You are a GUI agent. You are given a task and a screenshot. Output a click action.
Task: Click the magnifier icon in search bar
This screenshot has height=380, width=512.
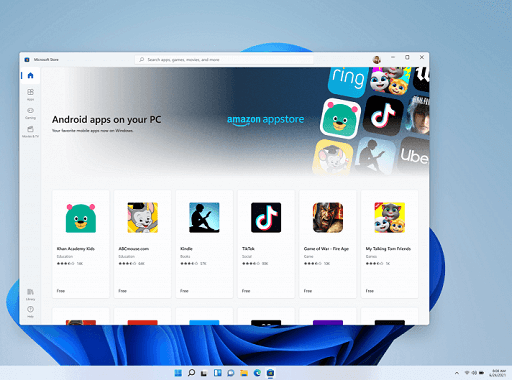142,60
